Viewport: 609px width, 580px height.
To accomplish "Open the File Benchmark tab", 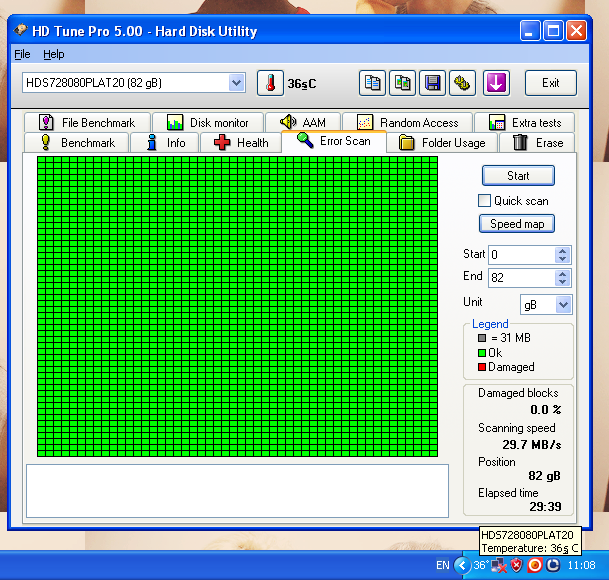I will (87, 122).
